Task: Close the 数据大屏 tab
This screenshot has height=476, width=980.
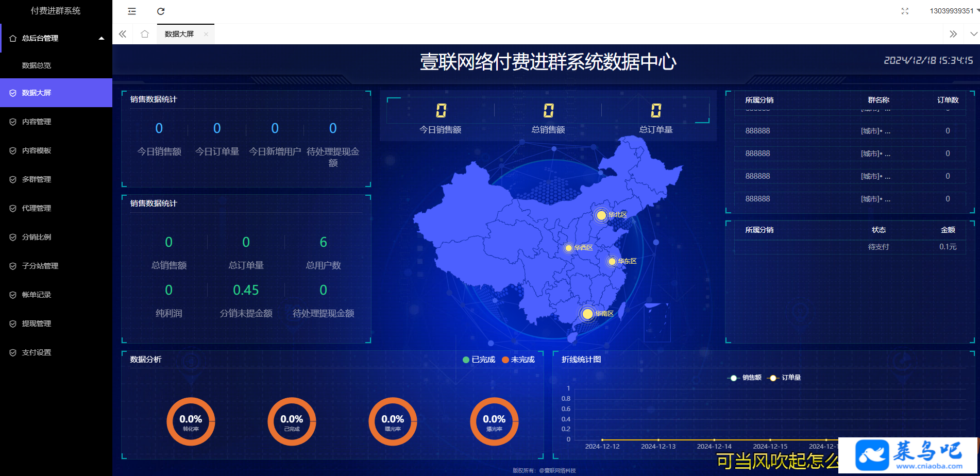Action: [x=206, y=34]
